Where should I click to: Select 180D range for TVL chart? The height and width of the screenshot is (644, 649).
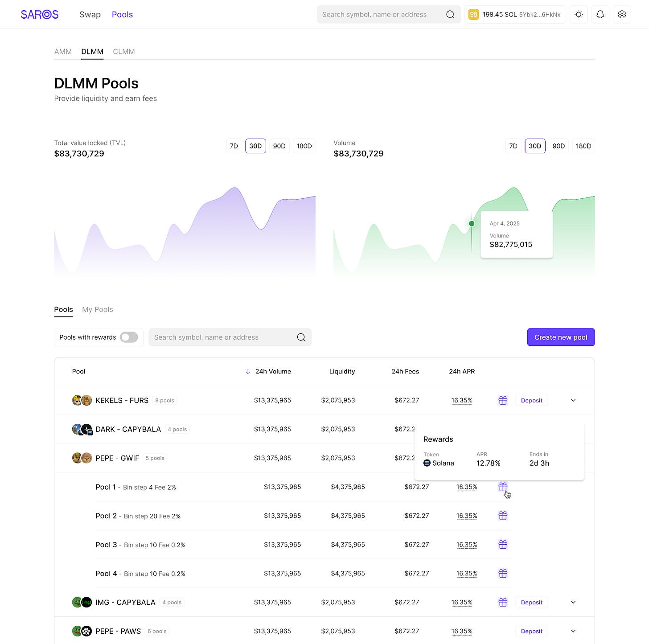(304, 146)
